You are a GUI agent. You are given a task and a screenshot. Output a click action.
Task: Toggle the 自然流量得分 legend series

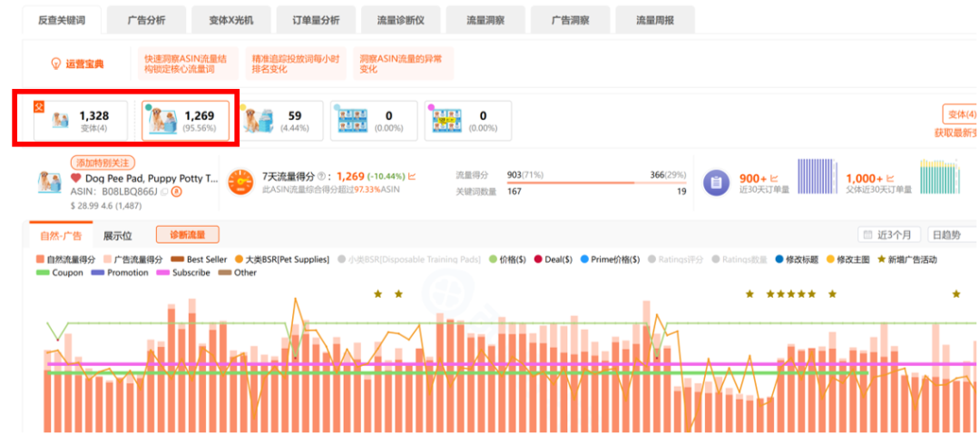(x=67, y=260)
